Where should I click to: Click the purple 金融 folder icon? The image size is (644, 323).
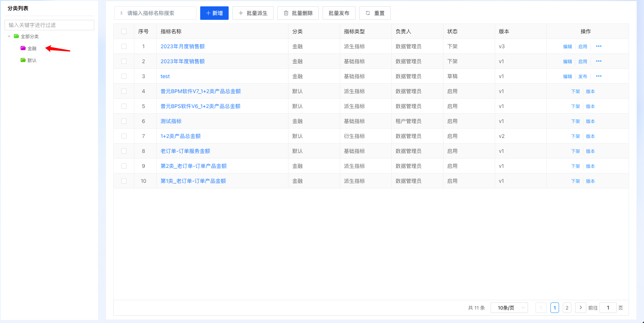[23, 48]
